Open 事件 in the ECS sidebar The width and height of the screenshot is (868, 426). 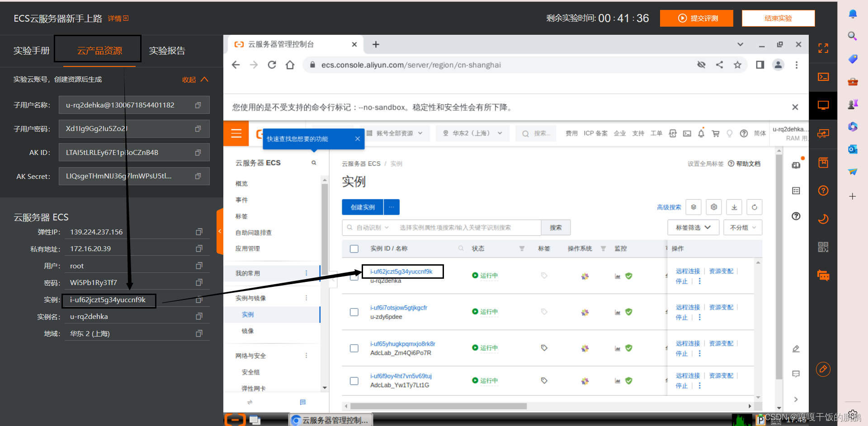pyautogui.click(x=241, y=200)
